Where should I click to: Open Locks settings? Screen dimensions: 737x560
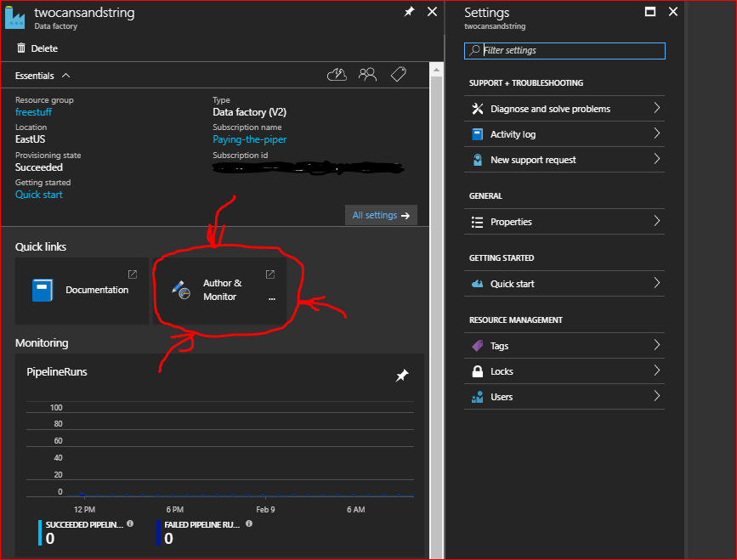[564, 371]
